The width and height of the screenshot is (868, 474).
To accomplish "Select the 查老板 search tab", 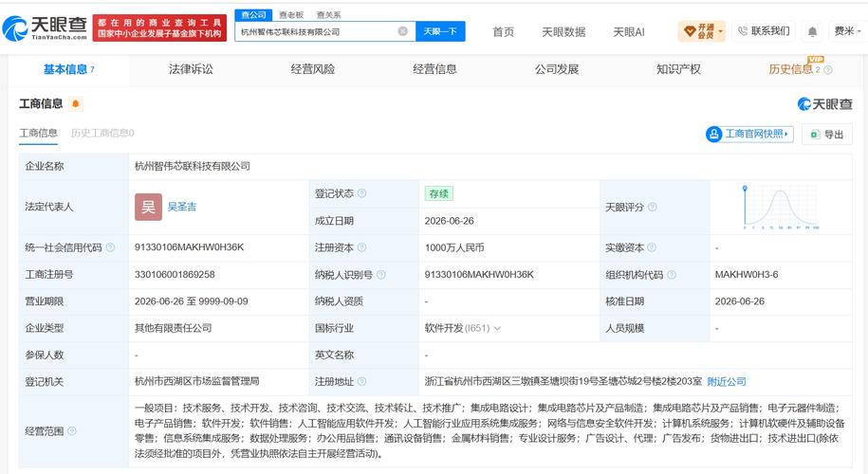I will click(x=291, y=15).
